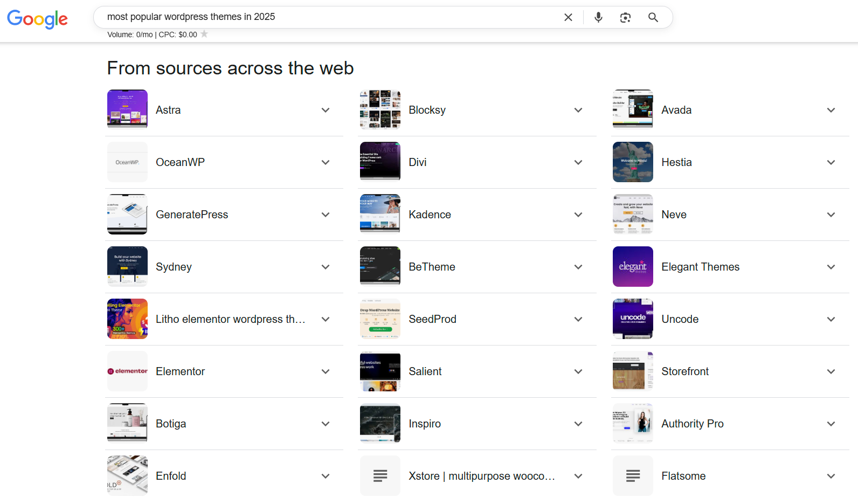Start voice search with microphone icon
Viewport: 858px width, 504px height.
tap(598, 17)
